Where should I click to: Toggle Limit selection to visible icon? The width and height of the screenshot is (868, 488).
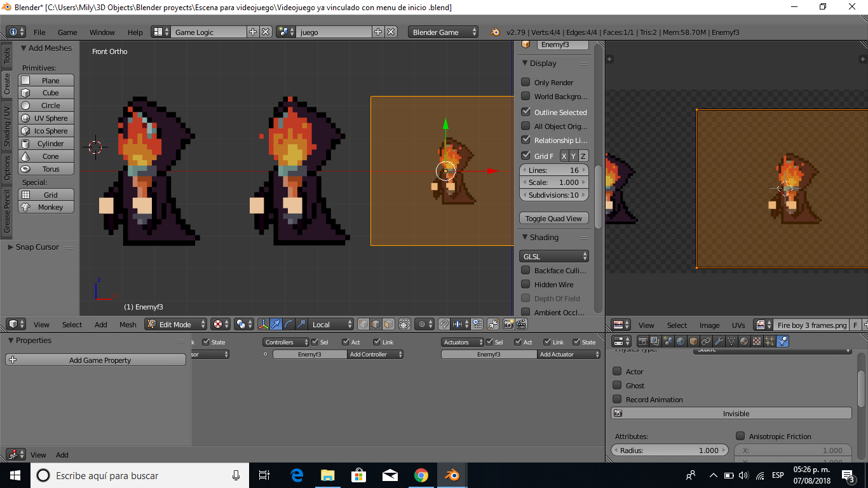click(x=404, y=324)
